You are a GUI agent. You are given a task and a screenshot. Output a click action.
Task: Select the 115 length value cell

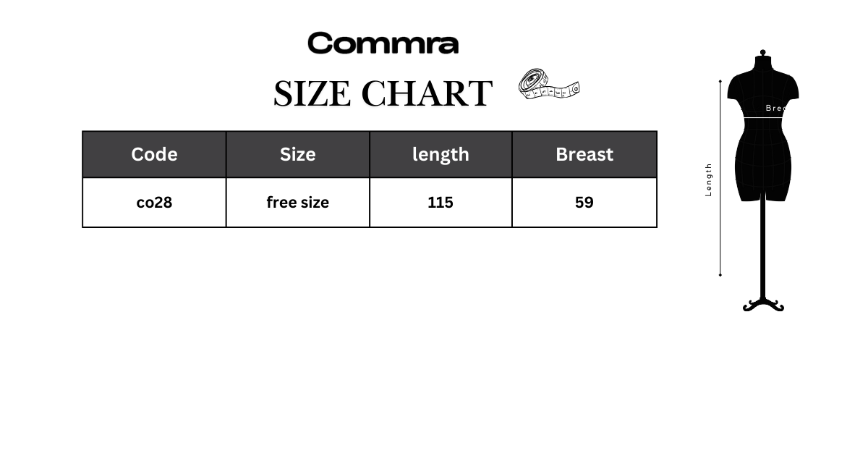[441, 203]
